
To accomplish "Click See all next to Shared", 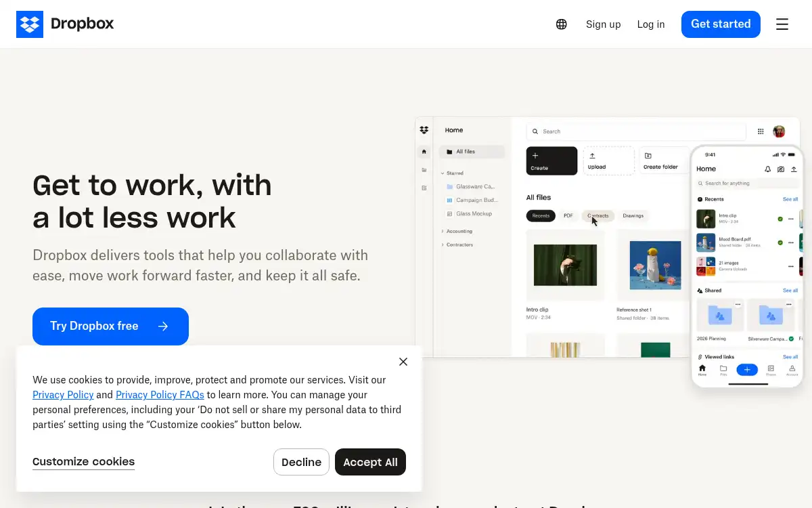I will [x=790, y=291].
